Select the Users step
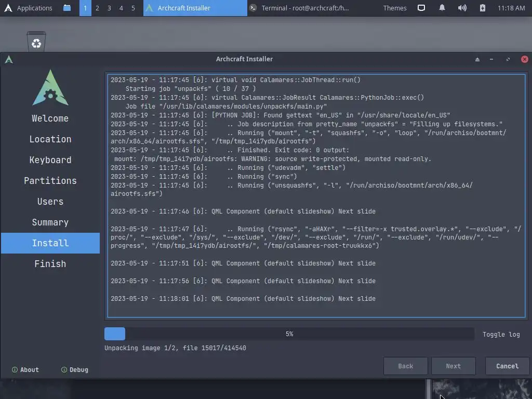Screen dimensions: 532x399 (50, 202)
